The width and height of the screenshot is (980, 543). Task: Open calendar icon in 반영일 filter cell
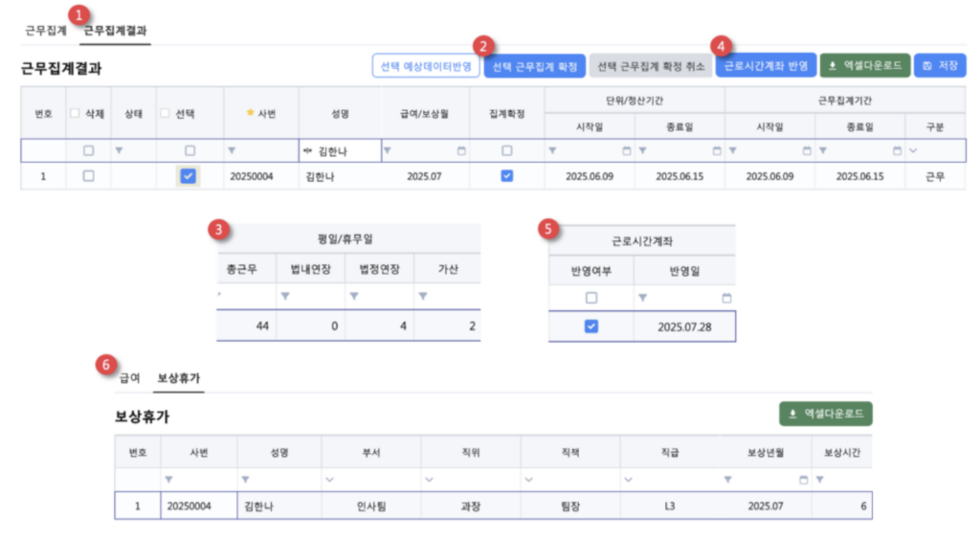click(725, 298)
